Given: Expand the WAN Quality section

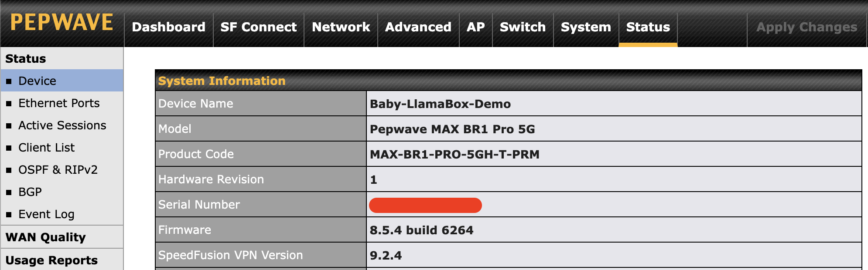Looking at the screenshot, I should pos(45,237).
